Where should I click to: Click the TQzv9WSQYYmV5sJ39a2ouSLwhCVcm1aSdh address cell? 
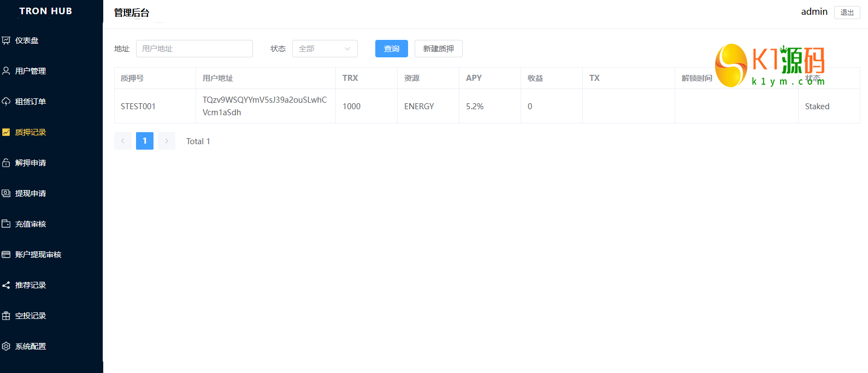(x=266, y=106)
